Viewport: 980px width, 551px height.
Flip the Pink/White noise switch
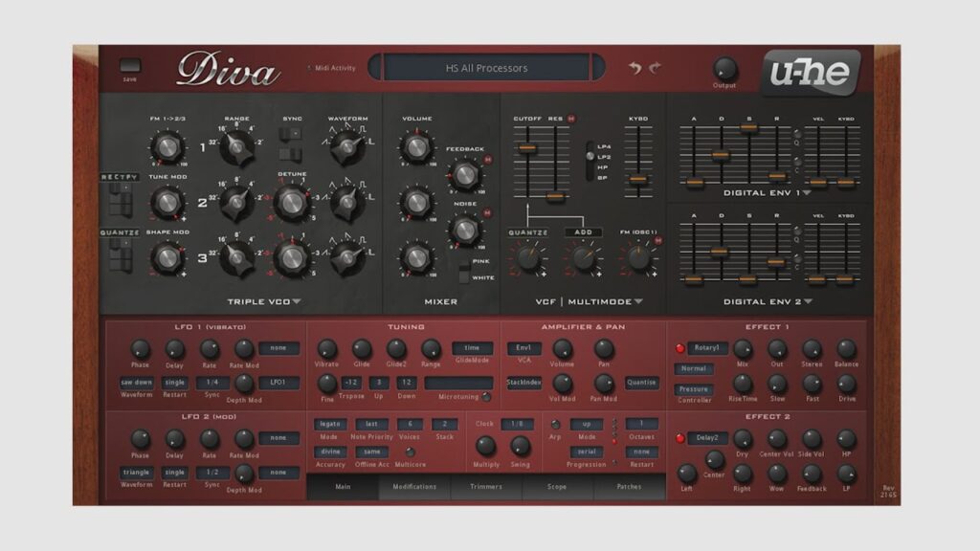[x=464, y=273]
